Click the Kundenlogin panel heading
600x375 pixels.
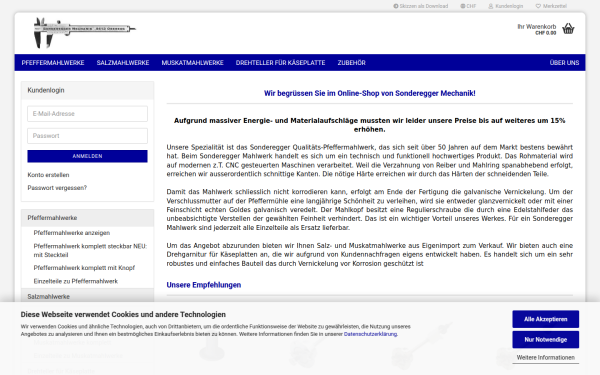click(x=46, y=90)
